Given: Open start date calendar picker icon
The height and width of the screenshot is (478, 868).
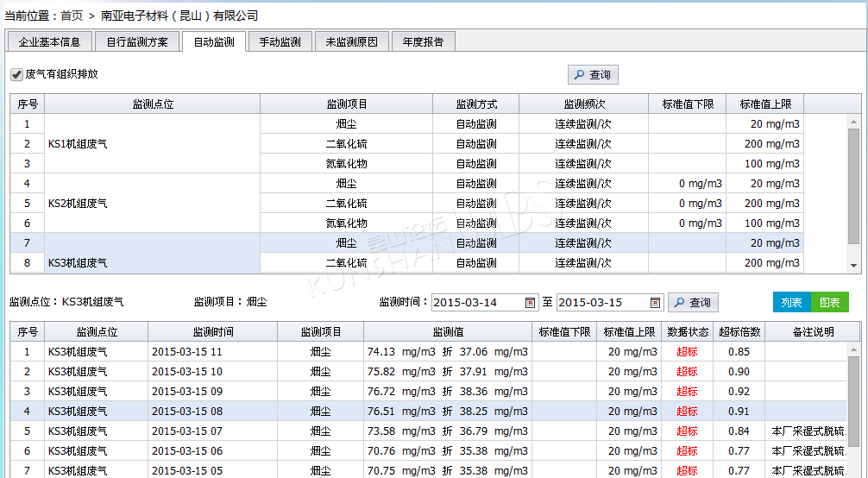Looking at the screenshot, I should (531, 303).
